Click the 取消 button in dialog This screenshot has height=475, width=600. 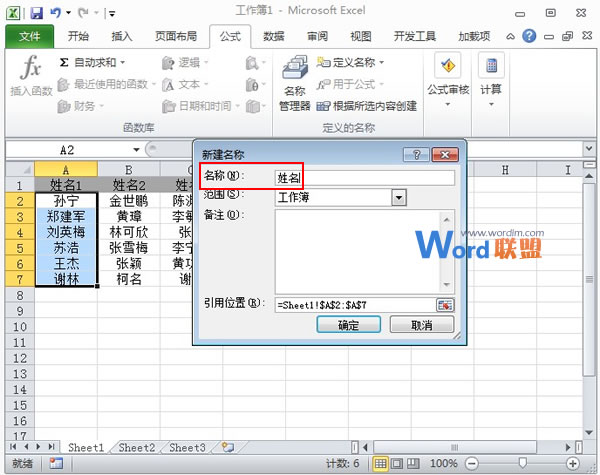420,325
